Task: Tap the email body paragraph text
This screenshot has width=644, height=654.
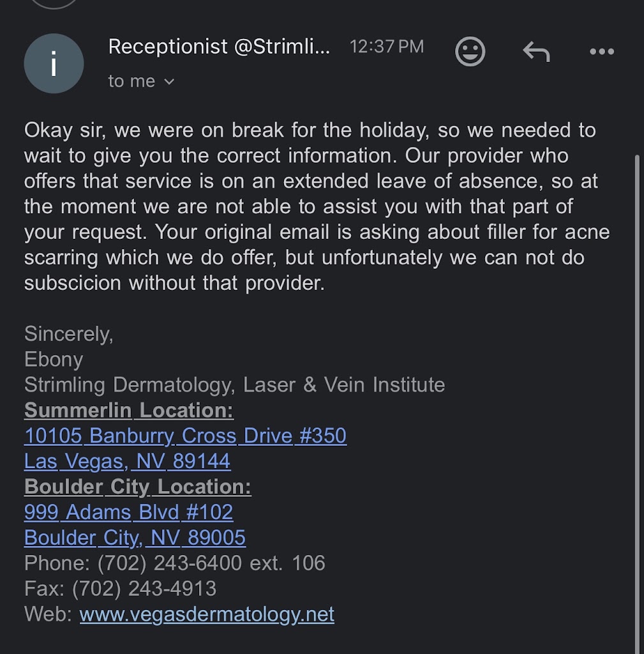Action: coord(317,206)
